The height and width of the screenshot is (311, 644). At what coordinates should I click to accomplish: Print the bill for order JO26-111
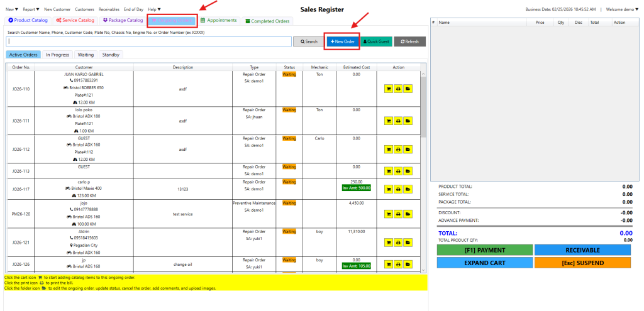tap(397, 119)
